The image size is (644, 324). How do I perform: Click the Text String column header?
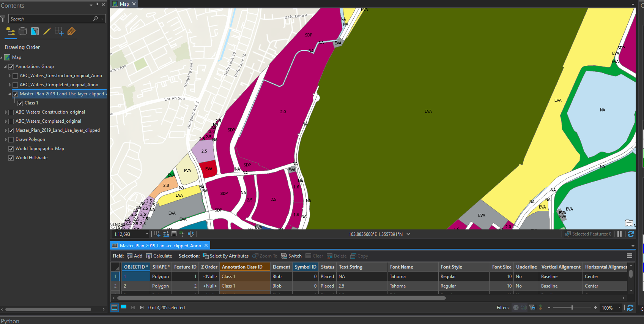362,267
